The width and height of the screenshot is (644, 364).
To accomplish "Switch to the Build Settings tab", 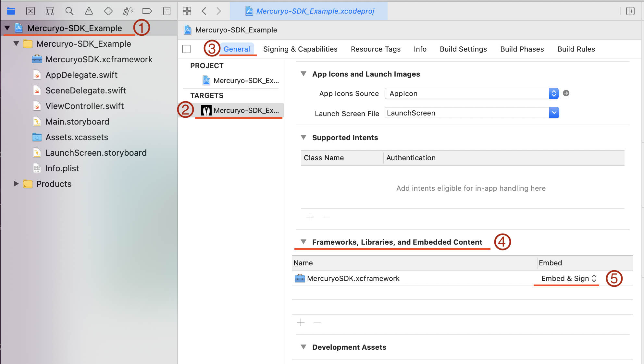I will (463, 49).
